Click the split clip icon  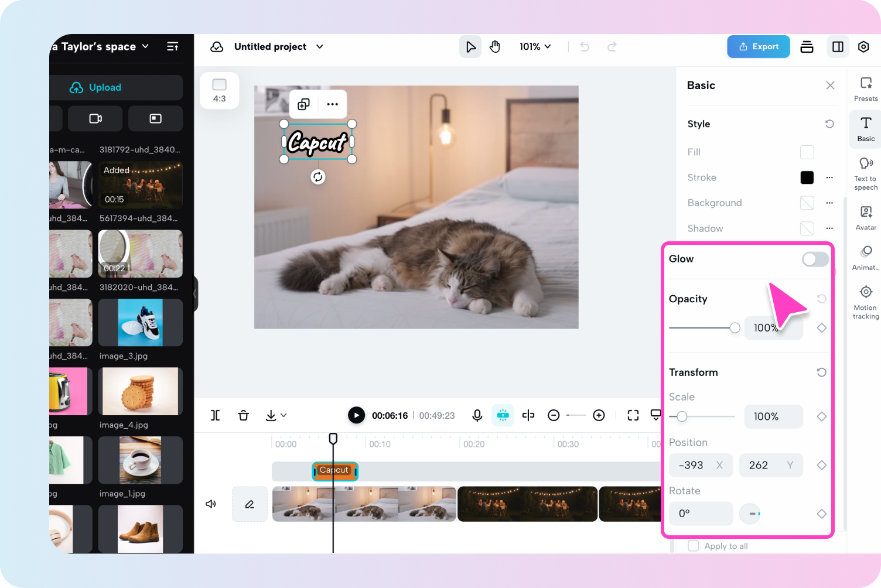[215, 415]
